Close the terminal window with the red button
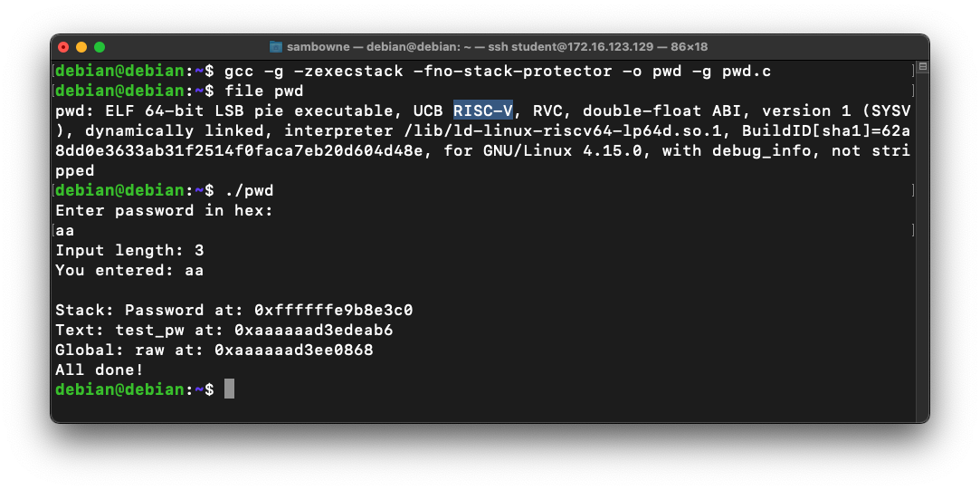 [63, 46]
